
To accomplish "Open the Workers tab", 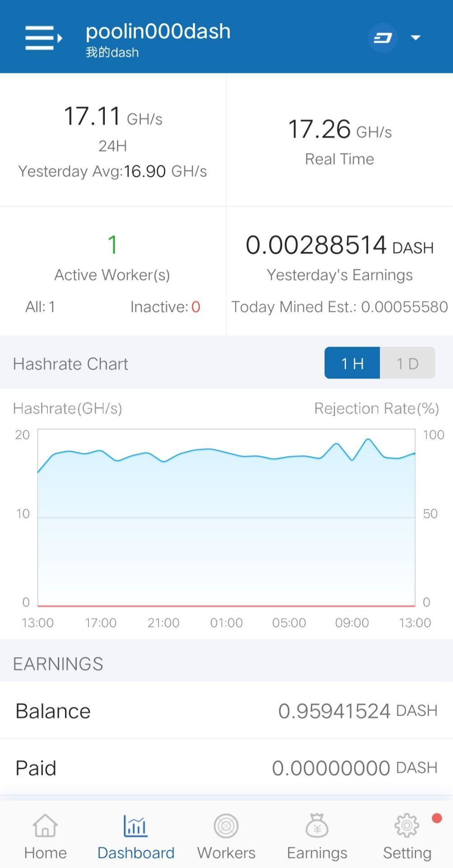I will coord(226,836).
